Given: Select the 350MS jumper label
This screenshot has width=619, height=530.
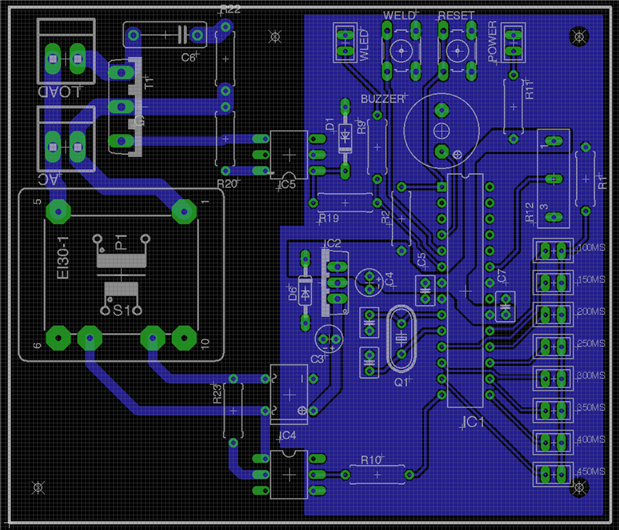Looking at the screenshot, I should pos(591,407).
